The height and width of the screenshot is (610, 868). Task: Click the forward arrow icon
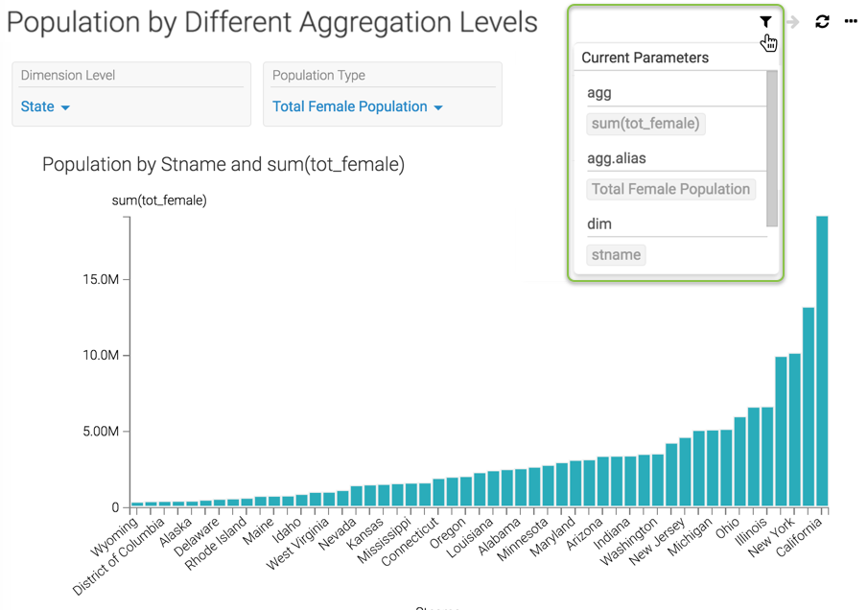click(792, 21)
